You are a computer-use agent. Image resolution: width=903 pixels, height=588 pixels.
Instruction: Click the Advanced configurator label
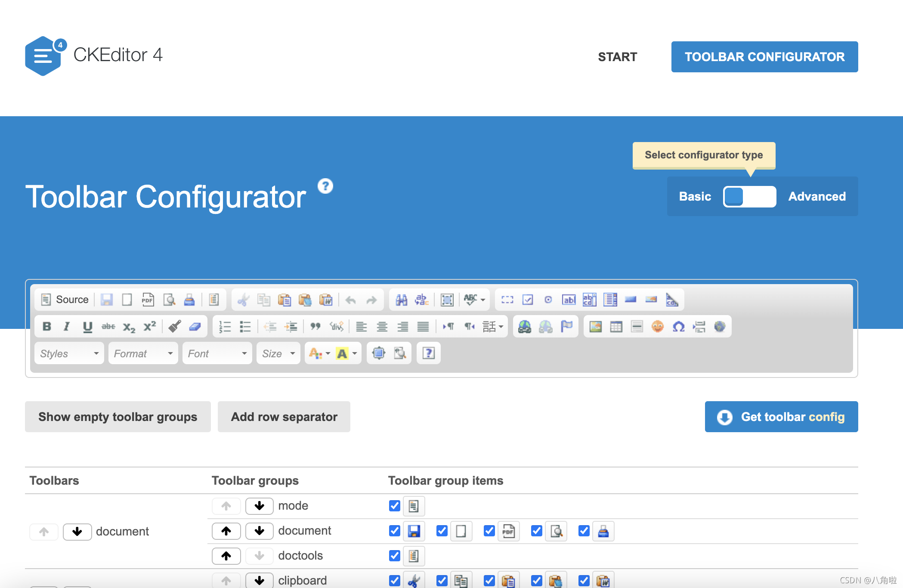pos(817,197)
